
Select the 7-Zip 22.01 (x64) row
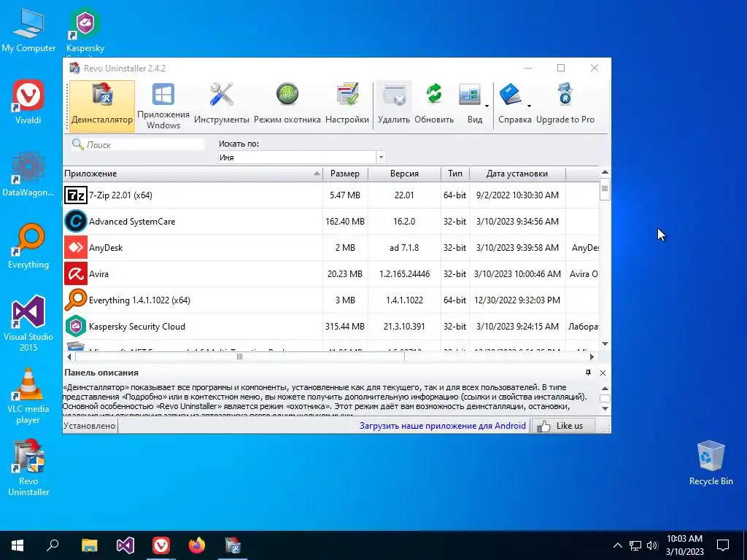pyautogui.click(x=330, y=195)
